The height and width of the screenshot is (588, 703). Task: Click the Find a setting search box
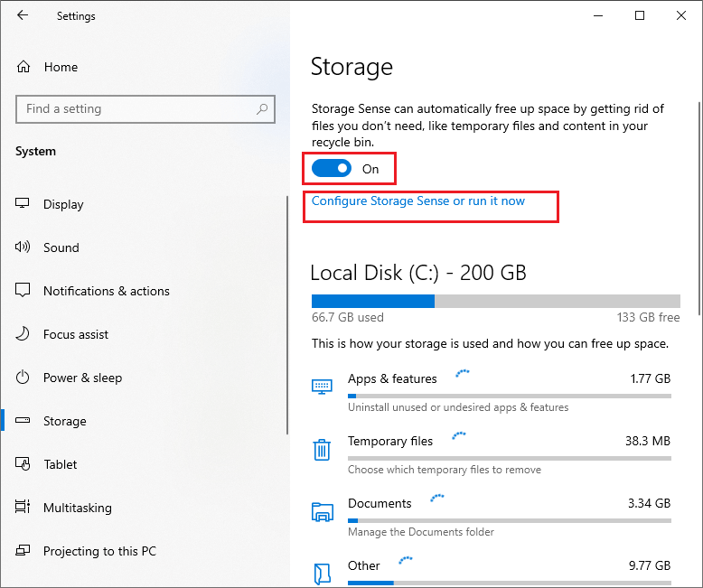(x=136, y=109)
